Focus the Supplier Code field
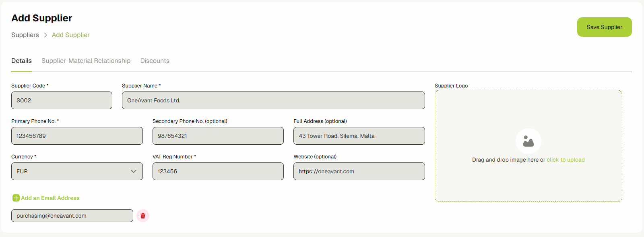The height and width of the screenshot is (237, 644). coord(62,100)
